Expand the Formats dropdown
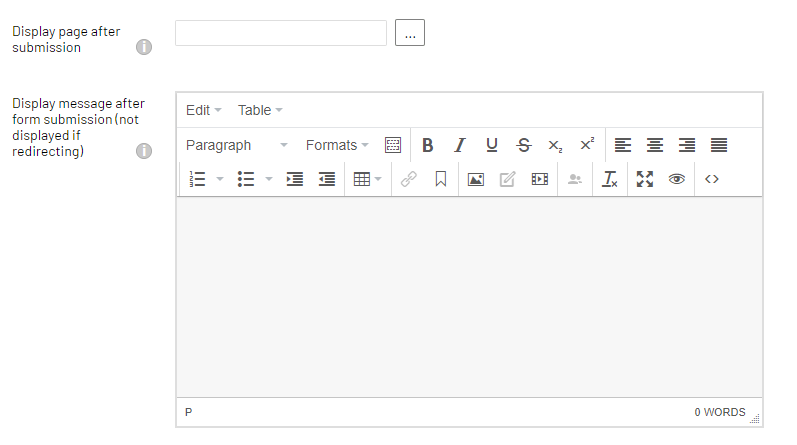Screen dimensions: 797x445 pos(337,145)
